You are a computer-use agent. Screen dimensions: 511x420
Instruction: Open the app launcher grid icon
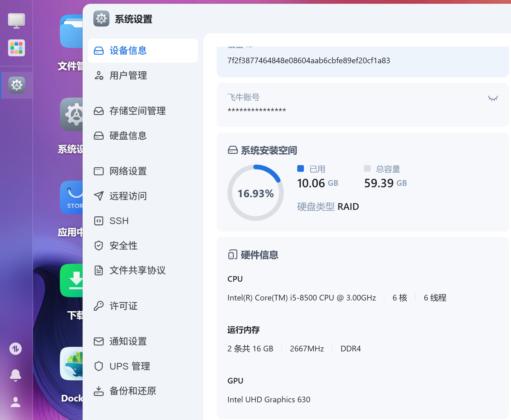click(x=16, y=48)
